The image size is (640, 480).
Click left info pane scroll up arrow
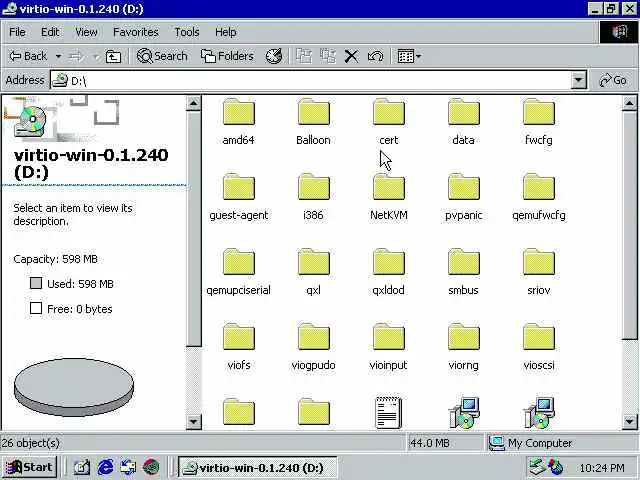click(193, 103)
